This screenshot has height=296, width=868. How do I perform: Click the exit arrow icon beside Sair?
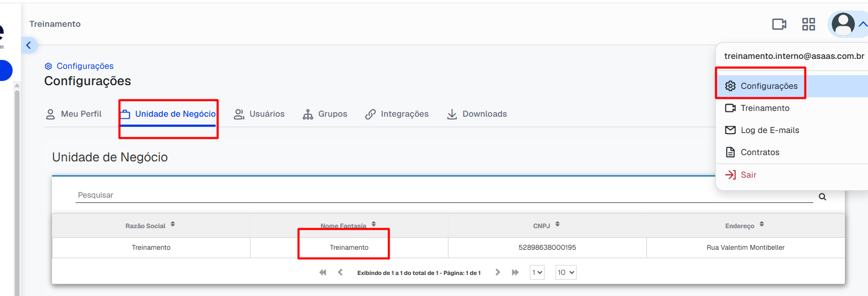[730, 175]
